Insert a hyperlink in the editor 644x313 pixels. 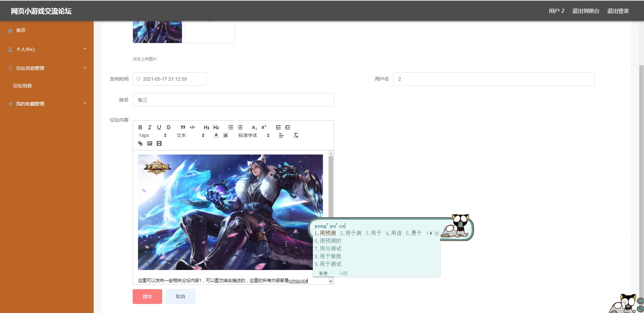(x=140, y=143)
